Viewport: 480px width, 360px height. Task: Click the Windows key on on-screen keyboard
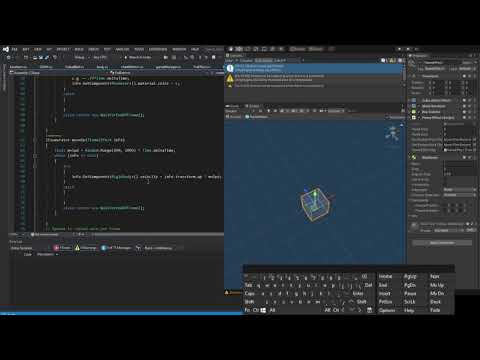click(263, 310)
